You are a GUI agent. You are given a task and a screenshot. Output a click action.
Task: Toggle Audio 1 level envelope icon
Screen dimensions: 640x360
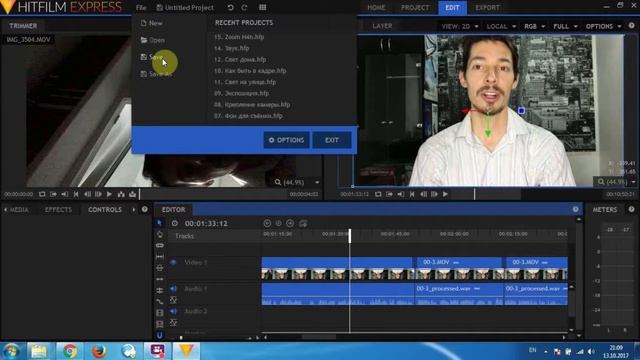(x=173, y=300)
